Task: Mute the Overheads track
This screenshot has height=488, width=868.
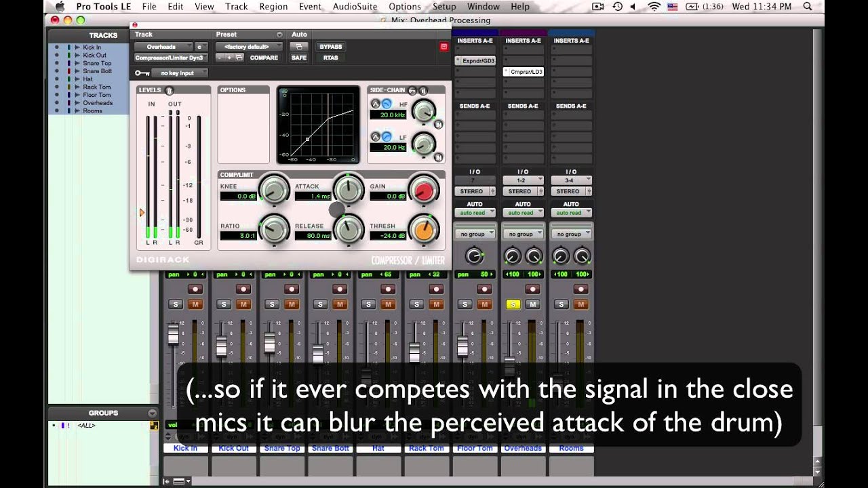Action: pos(532,304)
